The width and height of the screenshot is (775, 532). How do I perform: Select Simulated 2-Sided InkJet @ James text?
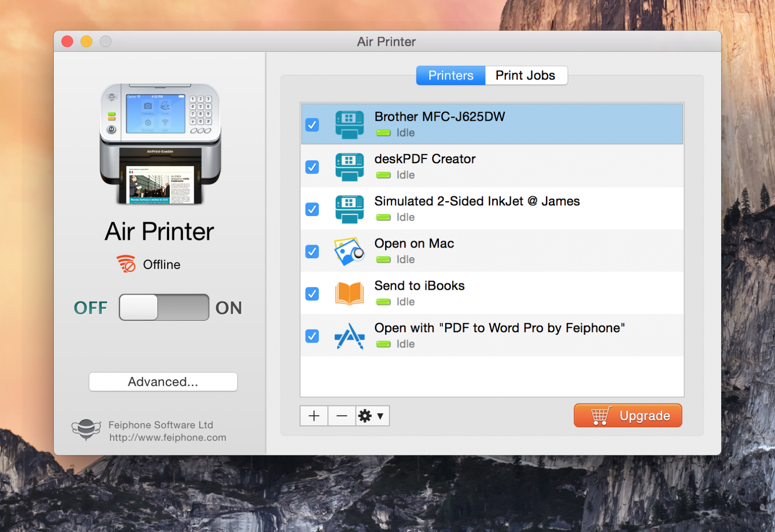pos(477,201)
